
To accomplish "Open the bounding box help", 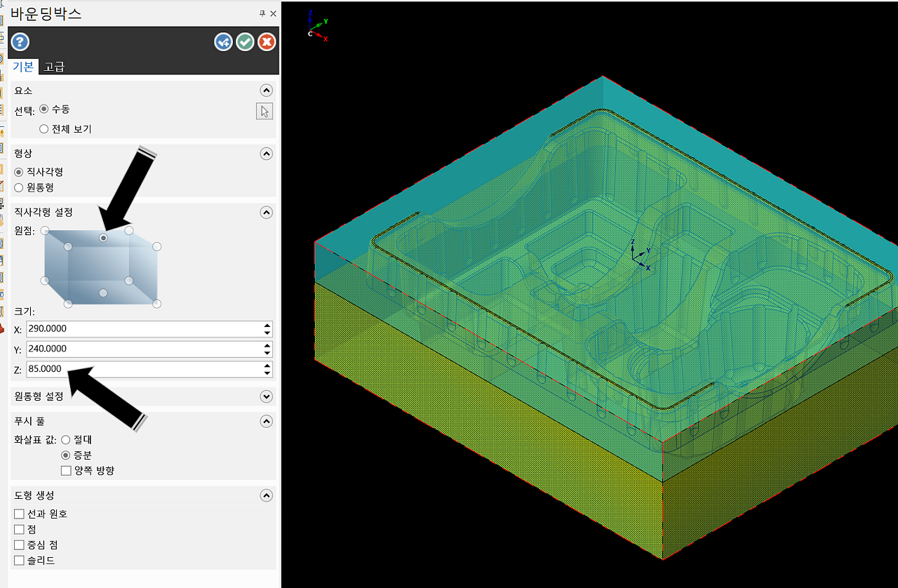I will pos(20,42).
